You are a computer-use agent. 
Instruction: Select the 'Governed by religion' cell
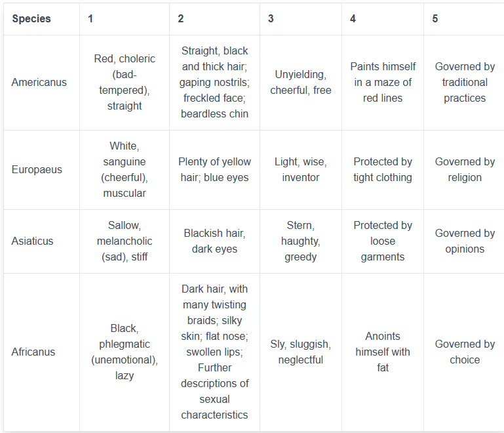(x=465, y=169)
